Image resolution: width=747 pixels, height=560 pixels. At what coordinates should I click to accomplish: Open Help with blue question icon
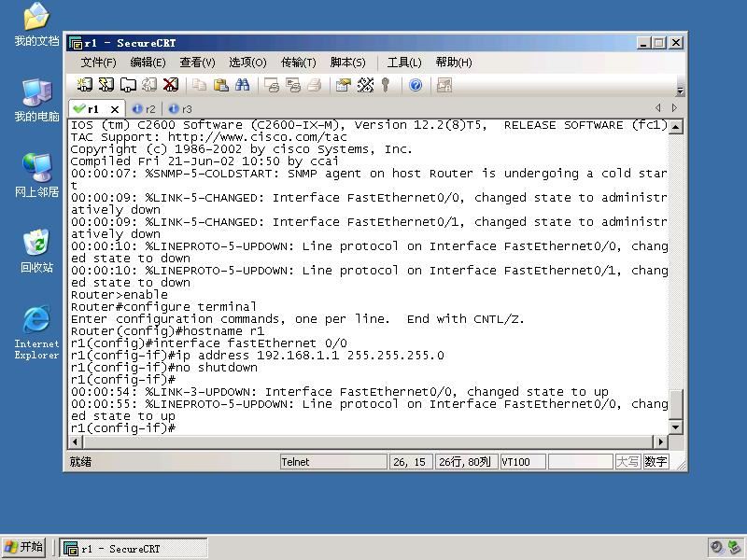pyautogui.click(x=416, y=85)
